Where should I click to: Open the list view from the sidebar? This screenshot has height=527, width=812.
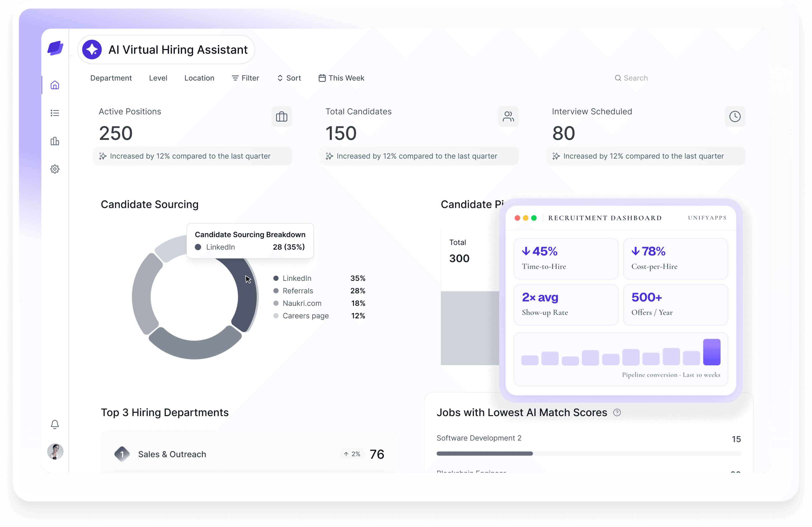coord(55,113)
